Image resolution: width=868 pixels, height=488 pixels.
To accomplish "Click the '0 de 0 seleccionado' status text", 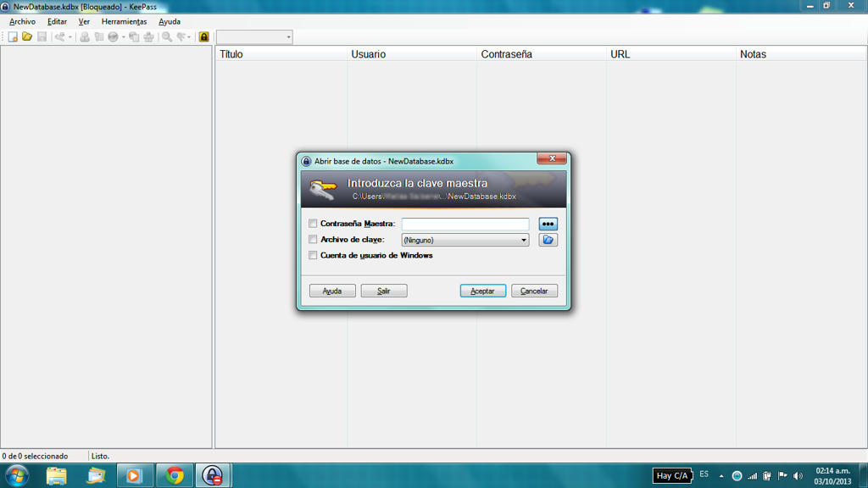I will tap(35, 457).
